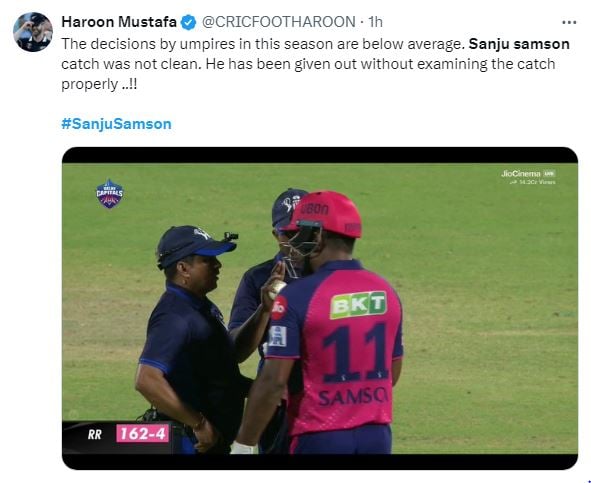Click the SAMSON name on the jersey

(353, 397)
